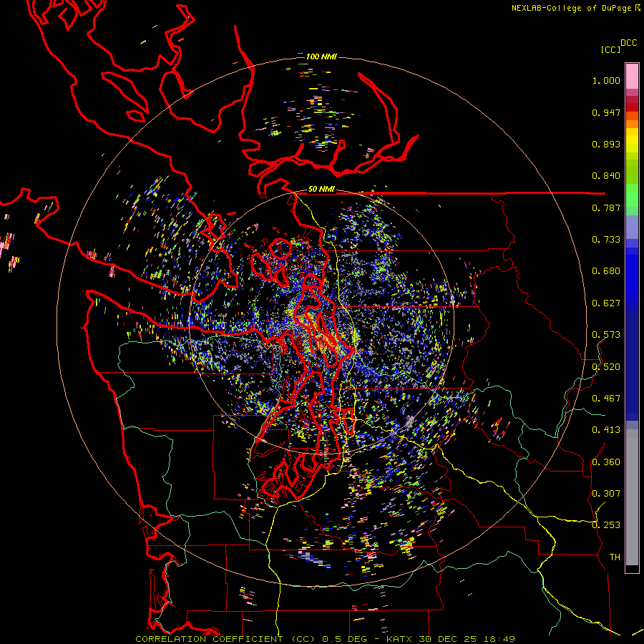The image size is (644, 644).
Task: Click the 0.733 scale value
Action: point(606,240)
